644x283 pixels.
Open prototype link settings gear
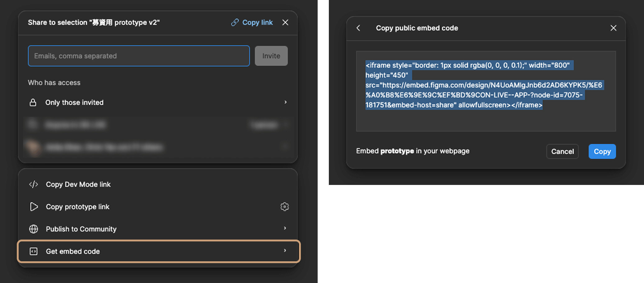tap(285, 207)
